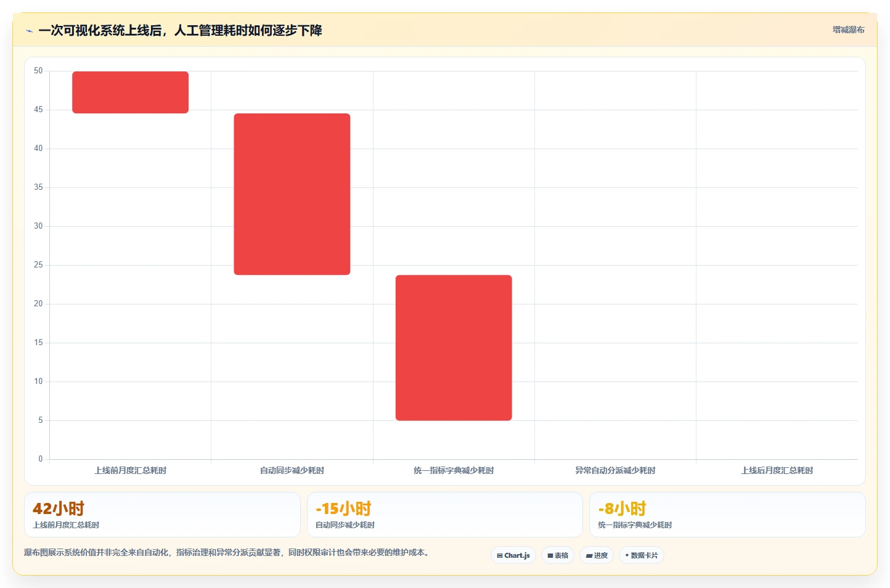Click the 表格 tag chip

tap(558, 555)
